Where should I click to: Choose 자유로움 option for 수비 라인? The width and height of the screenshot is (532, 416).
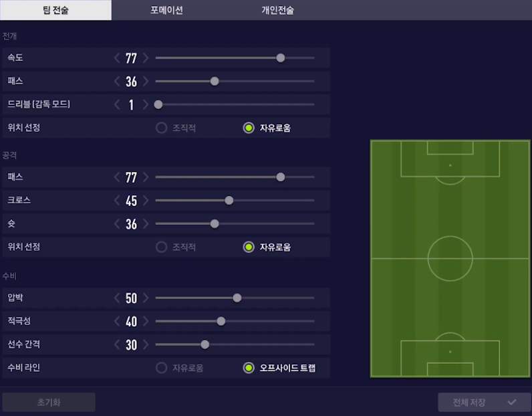tap(161, 367)
